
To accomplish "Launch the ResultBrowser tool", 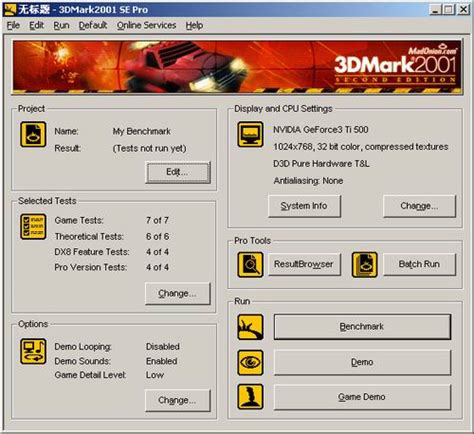I will (304, 264).
